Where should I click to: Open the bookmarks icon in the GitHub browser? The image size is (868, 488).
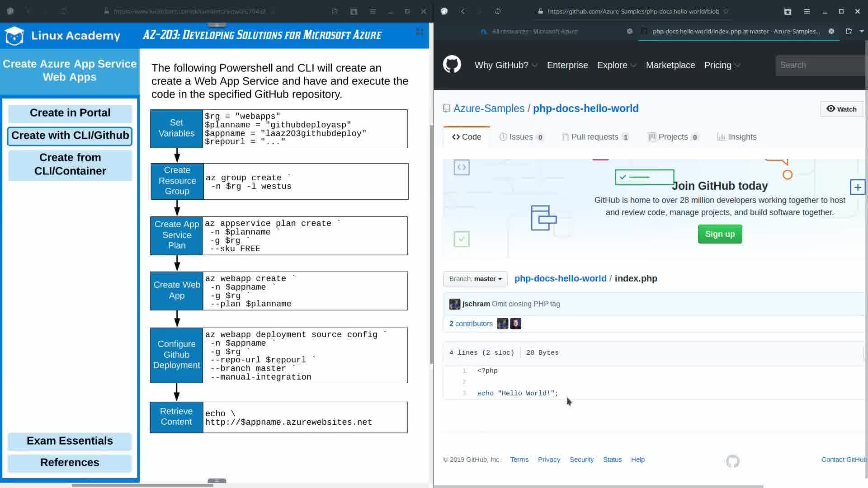pos(788,11)
